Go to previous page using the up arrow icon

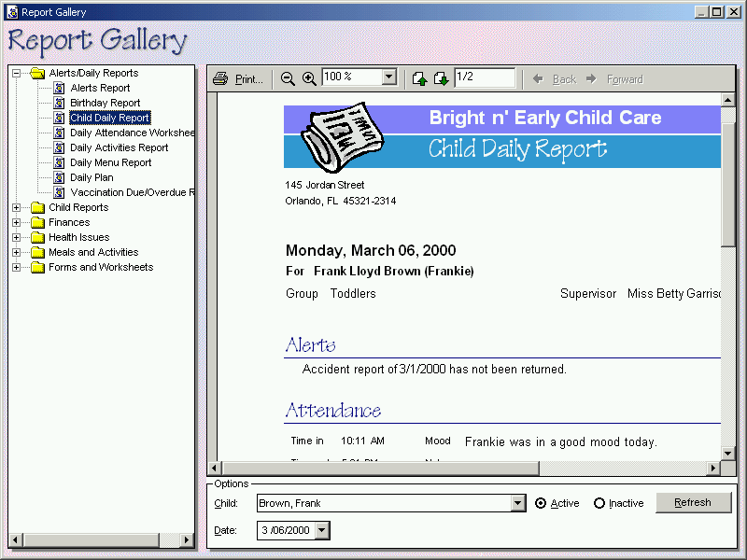(x=420, y=79)
